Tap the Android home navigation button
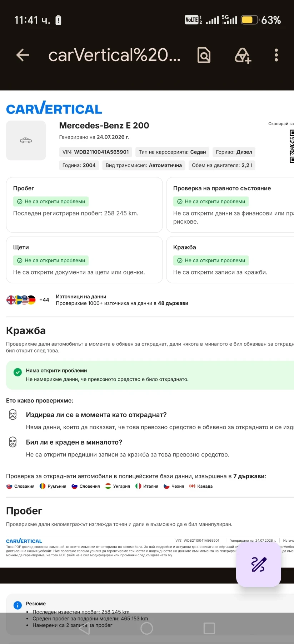This screenshot has height=644, width=294. (147, 628)
